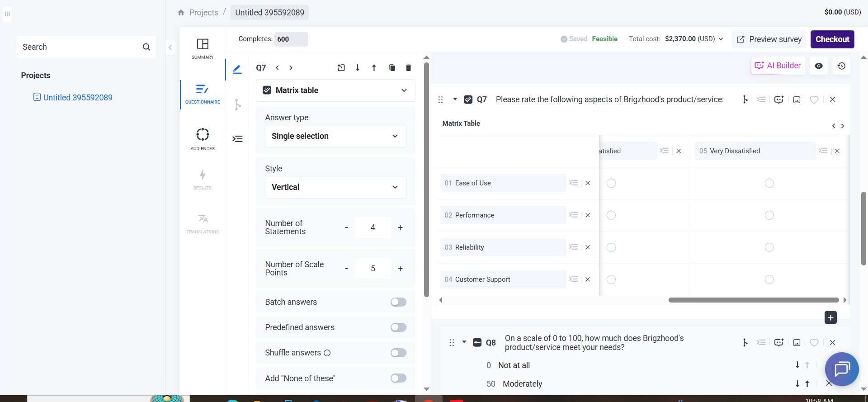This screenshot has width=868, height=402.
Task: Click the search magnifier icon
Action: pos(146,47)
